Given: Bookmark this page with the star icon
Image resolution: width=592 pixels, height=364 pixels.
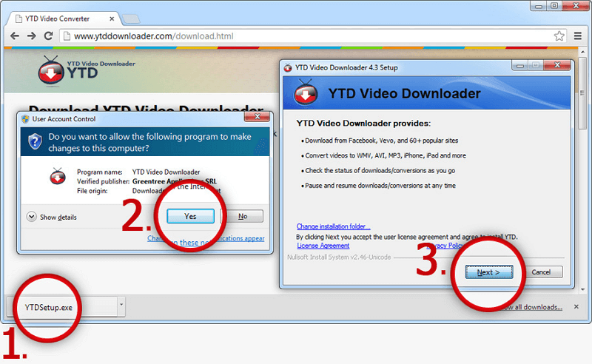Looking at the screenshot, I should pos(559,36).
